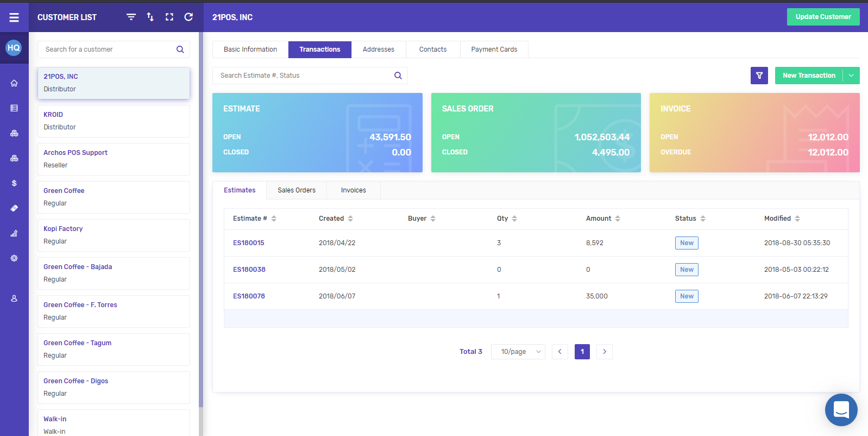This screenshot has width=868, height=436.
Task: Select the Estimates sub-tab
Action: pyautogui.click(x=240, y=190)
